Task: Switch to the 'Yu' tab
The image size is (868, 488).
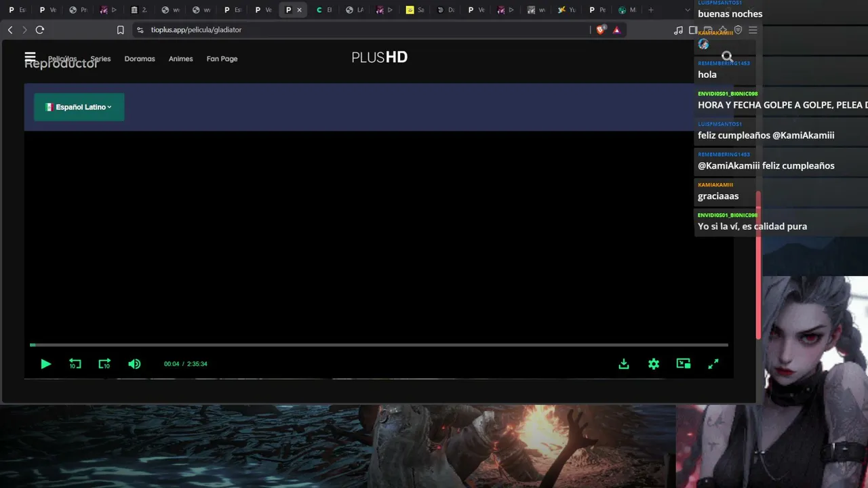Action: pos(568,10)
